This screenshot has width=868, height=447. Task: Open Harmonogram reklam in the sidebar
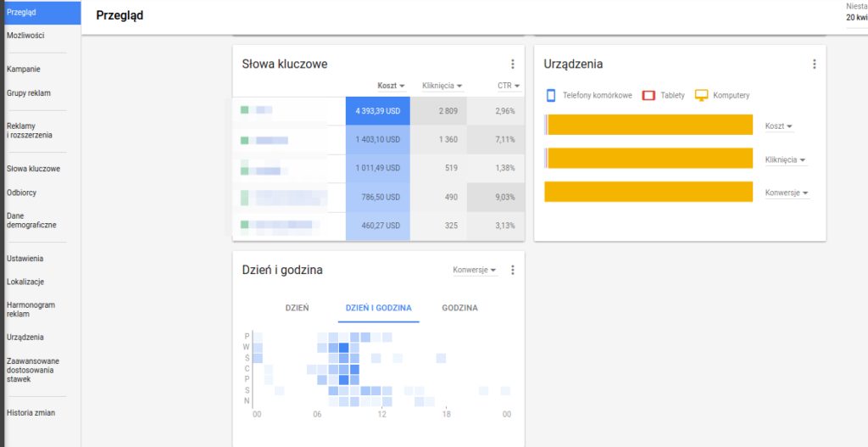(x=30, y=309)
